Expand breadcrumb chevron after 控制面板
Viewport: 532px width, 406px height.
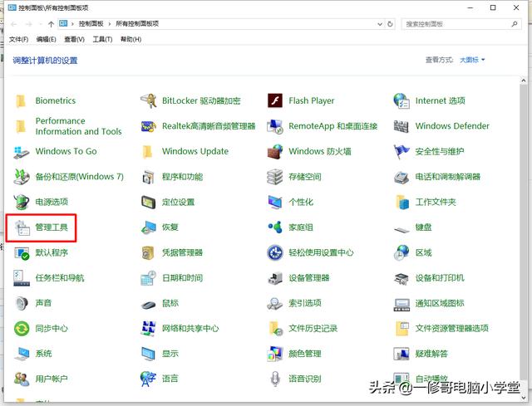click(110, 24)
